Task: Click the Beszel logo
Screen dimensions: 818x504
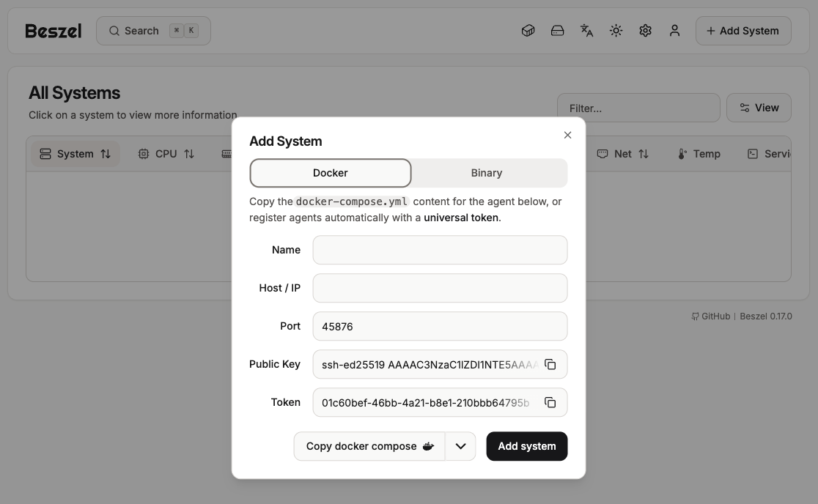Action: (54, 31)
